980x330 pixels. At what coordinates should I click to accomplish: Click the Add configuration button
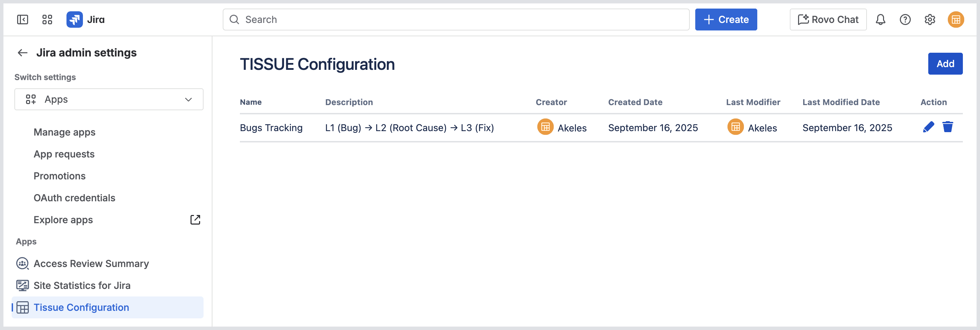[945, 64]
